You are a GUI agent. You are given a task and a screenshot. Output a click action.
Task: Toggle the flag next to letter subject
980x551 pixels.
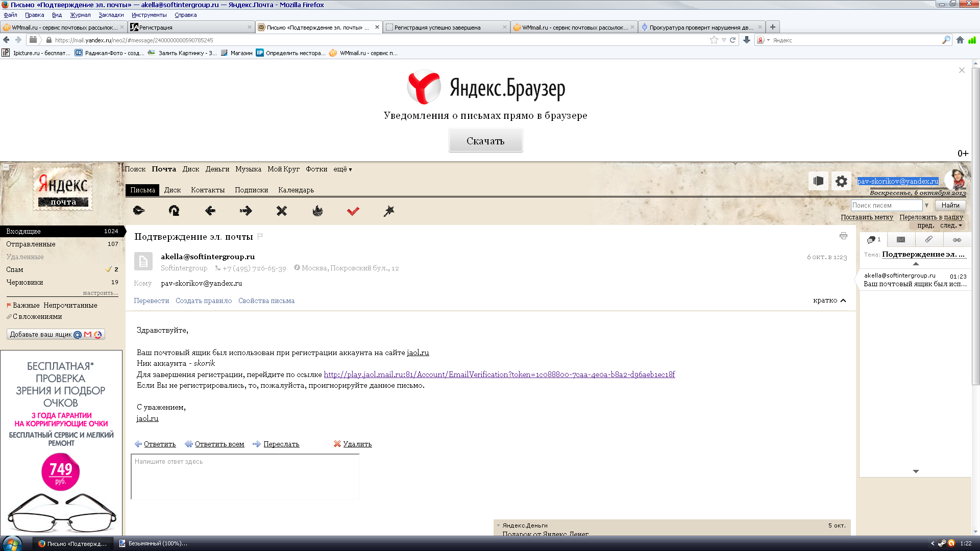point(260,236)
